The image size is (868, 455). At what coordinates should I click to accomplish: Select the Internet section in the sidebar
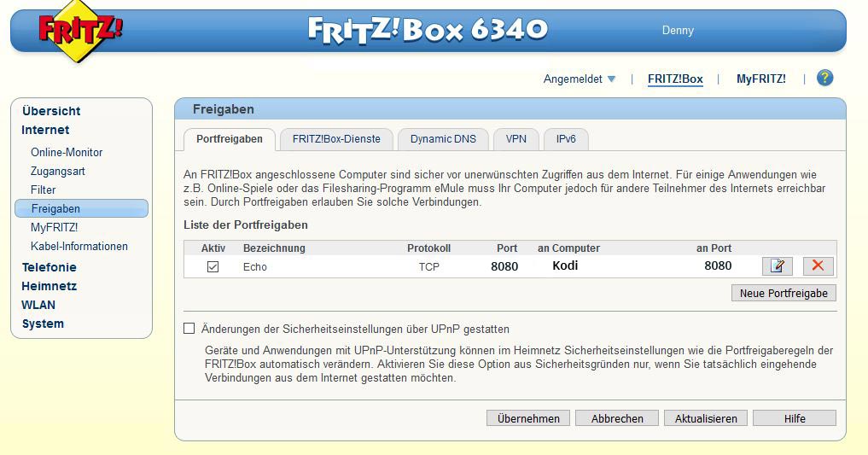[45, 130]
